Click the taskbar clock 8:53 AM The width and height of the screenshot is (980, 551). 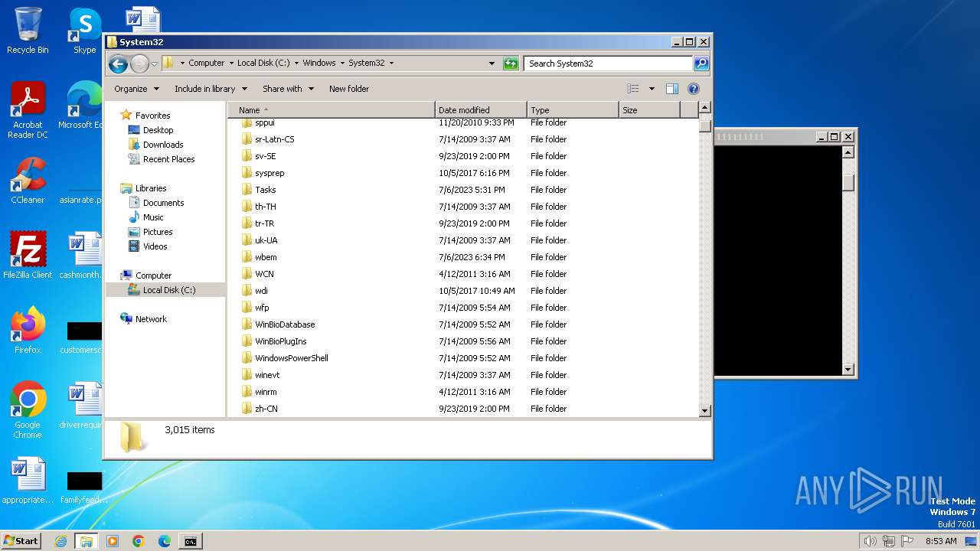coord(941,541)
